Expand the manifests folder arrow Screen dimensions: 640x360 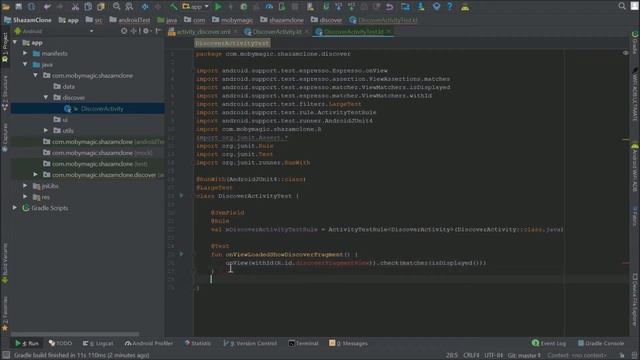pyautogui.click(x=25, y=53)
